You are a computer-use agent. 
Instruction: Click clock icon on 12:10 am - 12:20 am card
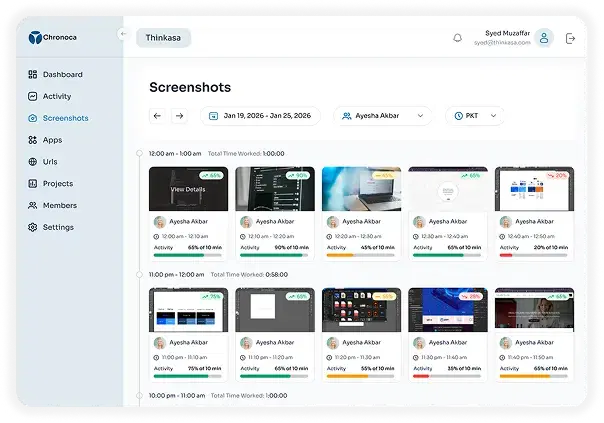[243, 237]
